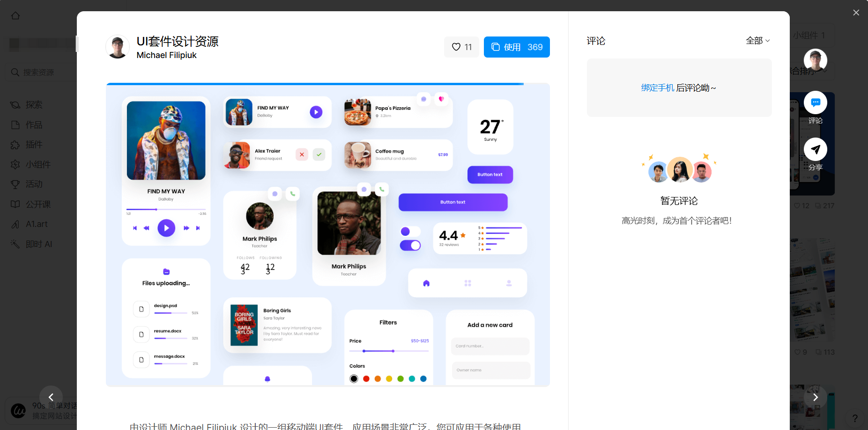
Task: Click the home icon in the sidebar
Action: click(x=15, y=15)
